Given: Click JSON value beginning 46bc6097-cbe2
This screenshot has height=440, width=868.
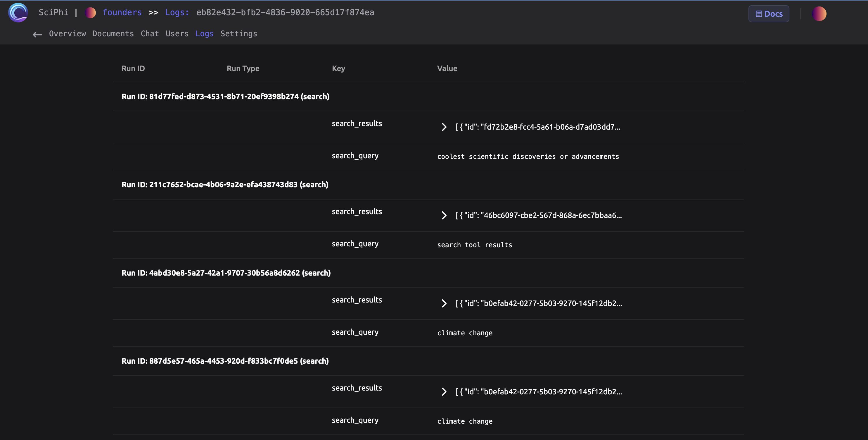Looking at the screenshot, I should tap(538, 216).
